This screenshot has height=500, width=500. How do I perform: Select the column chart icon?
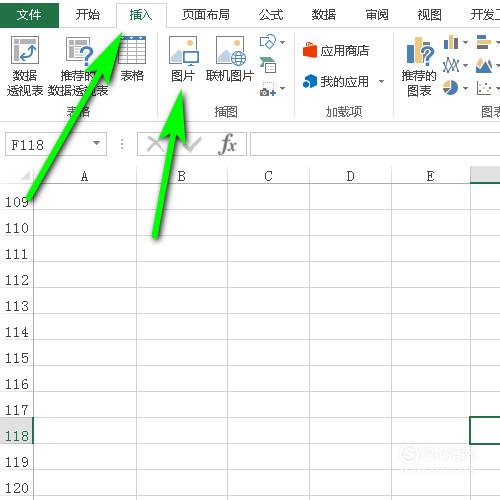(451, 42)
